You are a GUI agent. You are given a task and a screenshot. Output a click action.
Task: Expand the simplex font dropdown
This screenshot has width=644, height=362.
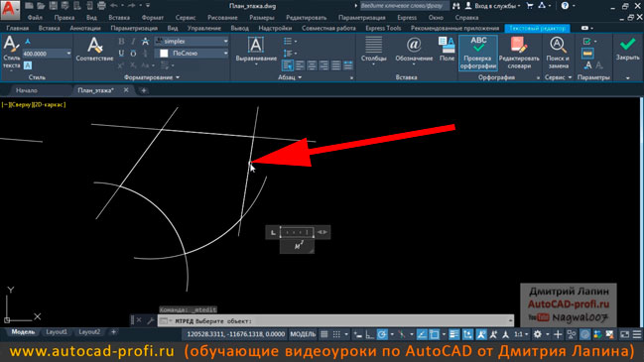[225, 42]
